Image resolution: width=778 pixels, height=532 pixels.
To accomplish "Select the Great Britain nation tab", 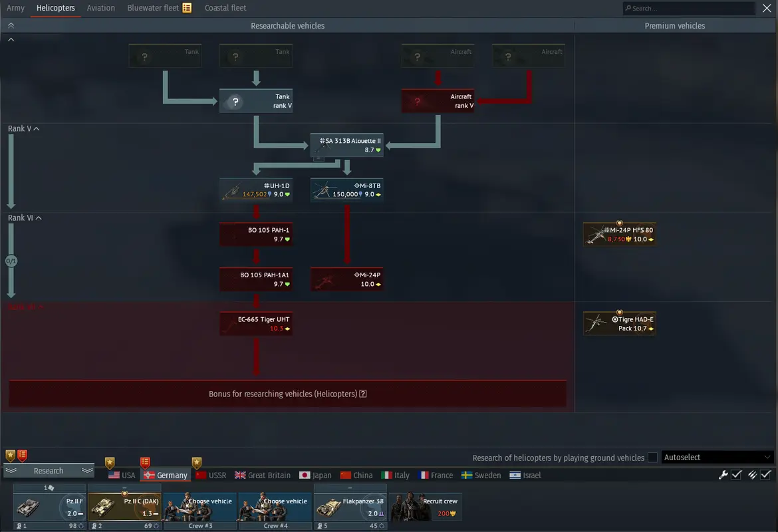I will [263, 475].
